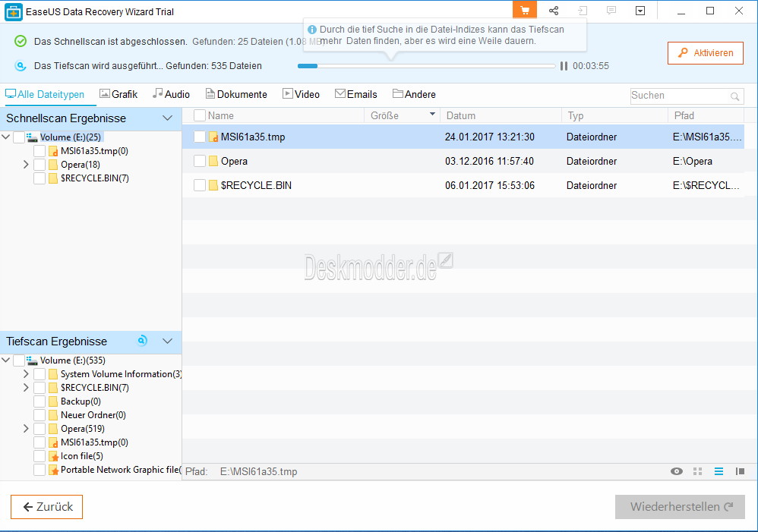Viewport: 758px width, 532px height.
Task: Click the Zurück button
Action: pyautogui.click(x=47, y=507)
